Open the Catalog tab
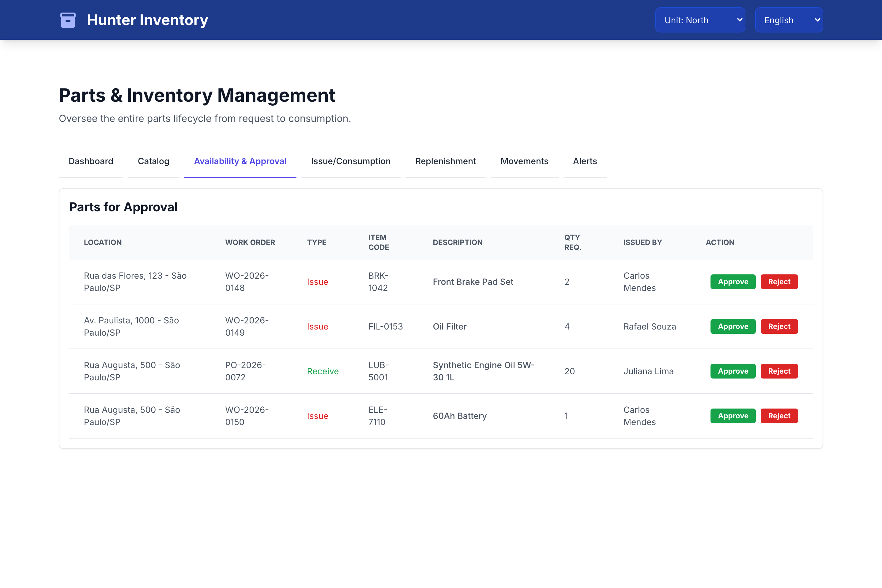The width and height of the screenshot is (882, 588). [153, 161]
